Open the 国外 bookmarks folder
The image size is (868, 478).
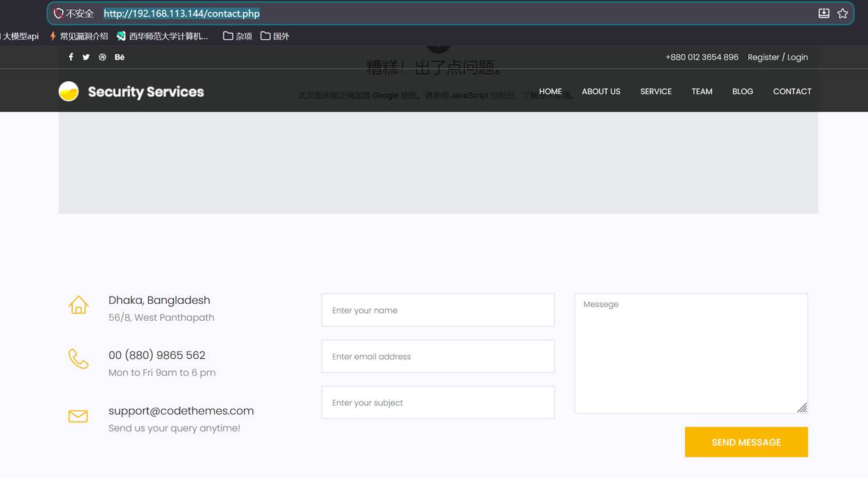(x=274, y=36)
